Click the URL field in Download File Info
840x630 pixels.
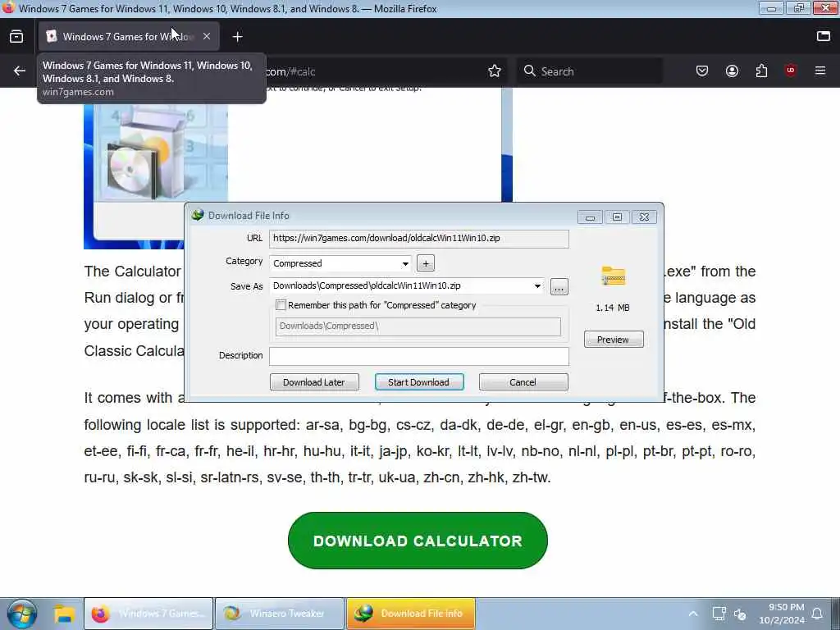[x=419, y=239]
